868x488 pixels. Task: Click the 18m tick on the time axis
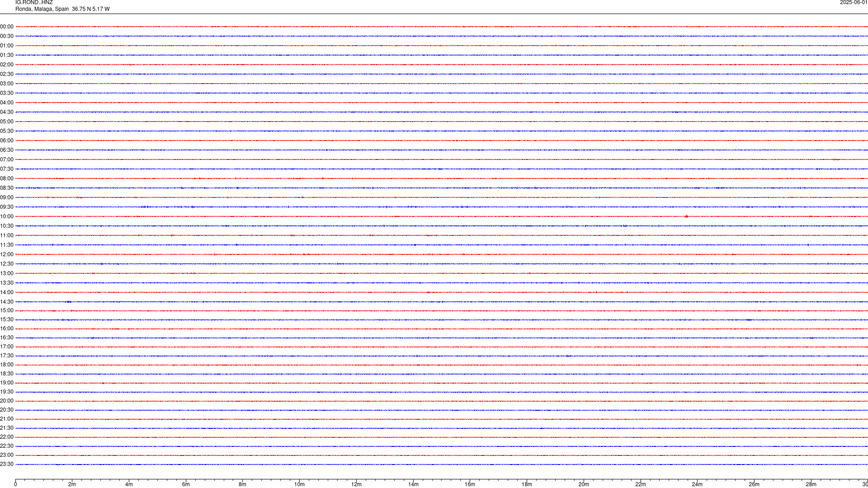click(x=527, y=484)
